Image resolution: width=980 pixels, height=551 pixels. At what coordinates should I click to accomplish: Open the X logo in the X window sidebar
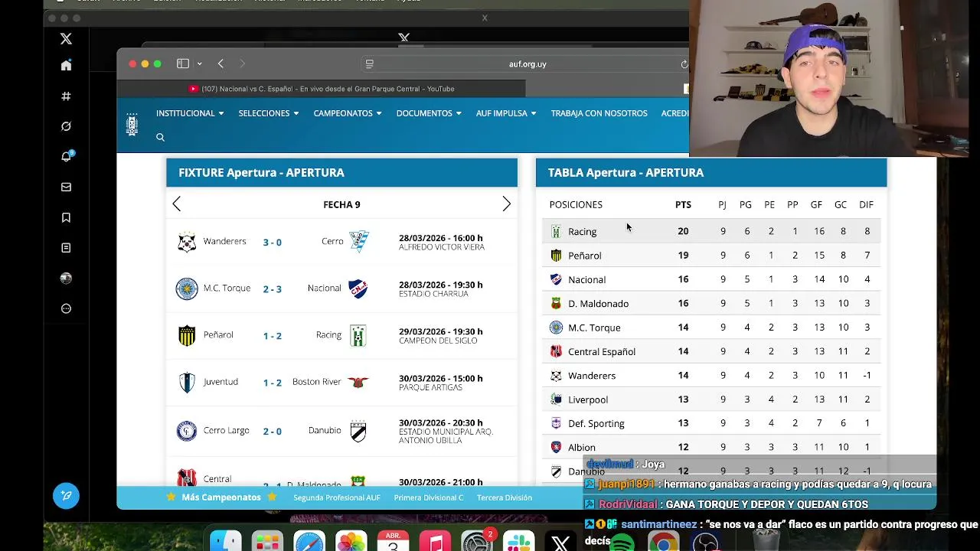click(x=66, y=39)
